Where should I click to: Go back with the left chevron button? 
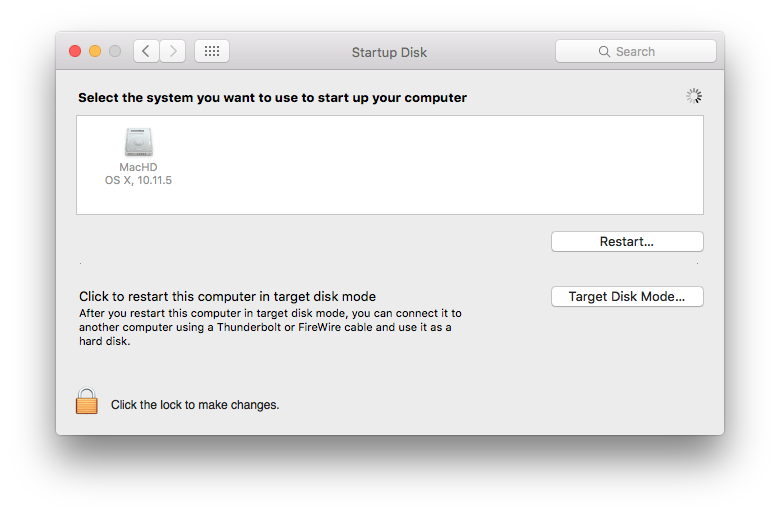click(146, 51)
